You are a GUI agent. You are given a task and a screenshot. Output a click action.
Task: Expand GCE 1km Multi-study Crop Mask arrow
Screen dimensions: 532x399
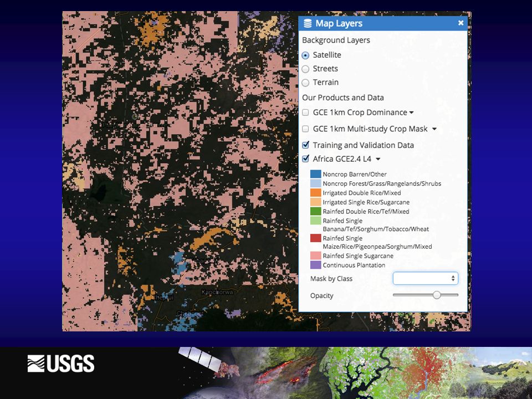tap(434, 129)
